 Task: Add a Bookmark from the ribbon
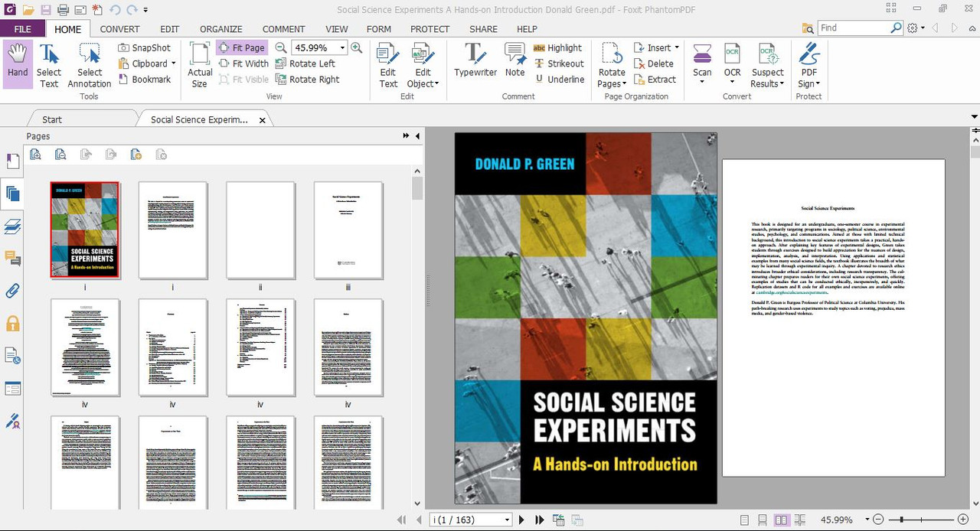tap(145, 80)
